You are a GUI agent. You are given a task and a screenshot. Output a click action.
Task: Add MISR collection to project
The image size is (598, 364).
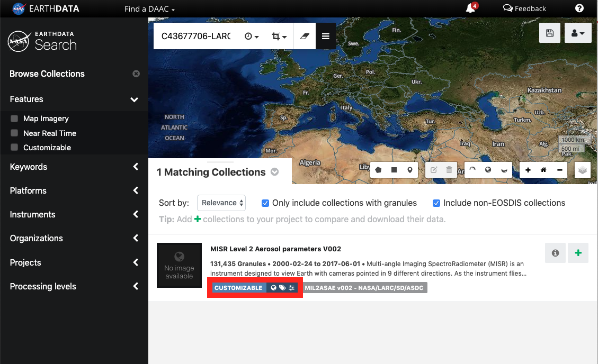point(578,253)
